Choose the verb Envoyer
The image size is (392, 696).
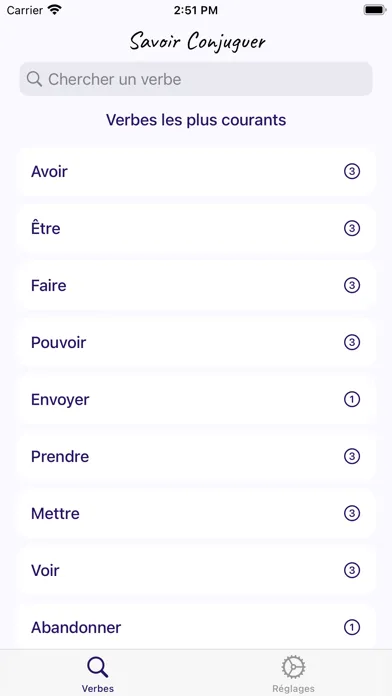[196, 399]
